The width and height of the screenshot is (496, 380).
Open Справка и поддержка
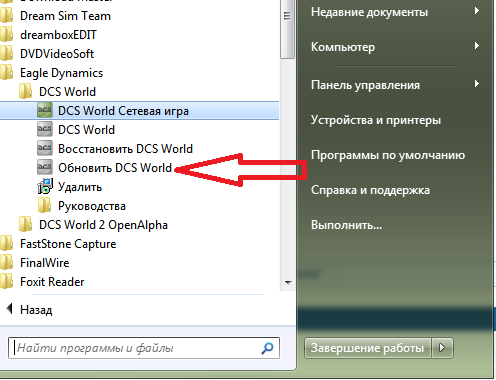(370, 190)
